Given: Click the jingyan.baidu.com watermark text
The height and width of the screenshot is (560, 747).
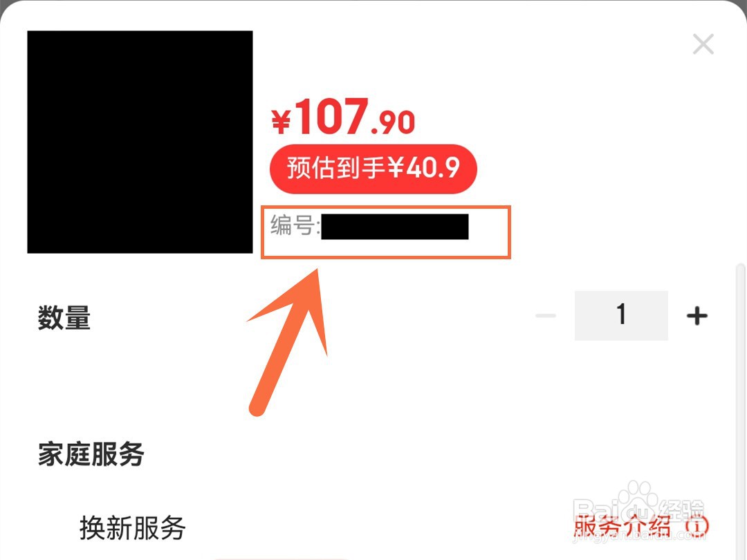Looking at the screenshot, I should 640,536.
